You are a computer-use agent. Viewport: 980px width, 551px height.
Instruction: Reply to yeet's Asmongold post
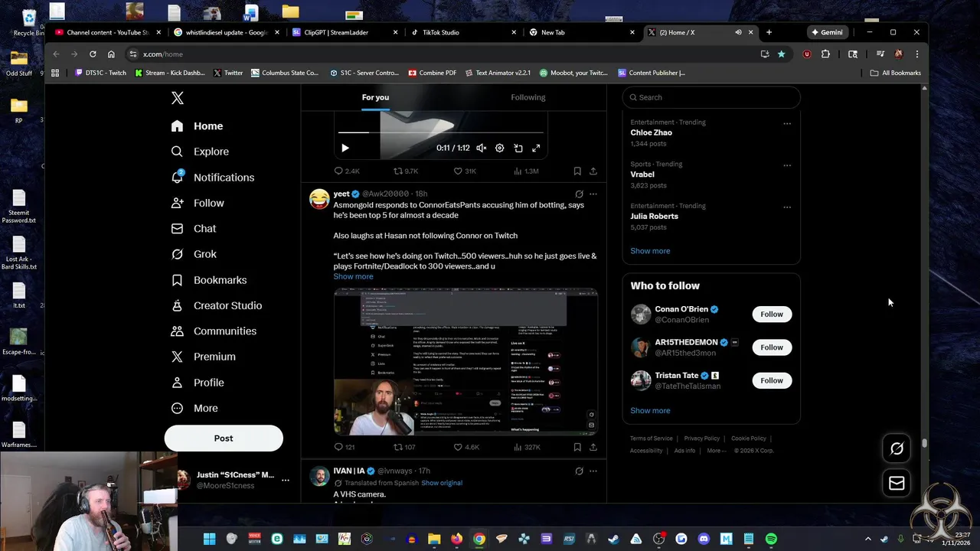point(344,447)
